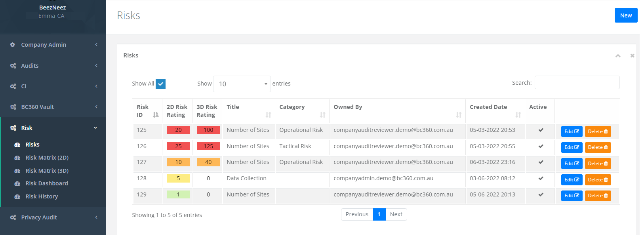Close the Risks panel with the x icon
Image resolution: width=644 pixels, height=240 pixels.
pos(632,56)
